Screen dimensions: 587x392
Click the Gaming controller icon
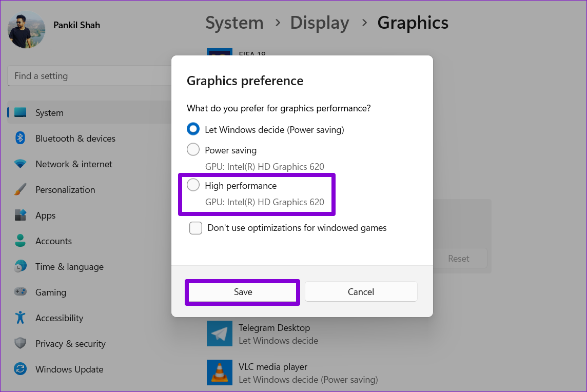click(21, 292)
